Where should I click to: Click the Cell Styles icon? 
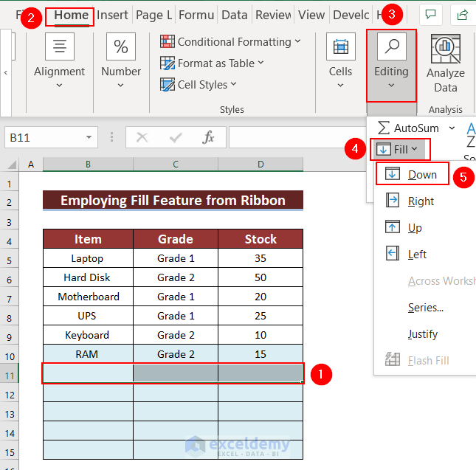pos(168,85)
